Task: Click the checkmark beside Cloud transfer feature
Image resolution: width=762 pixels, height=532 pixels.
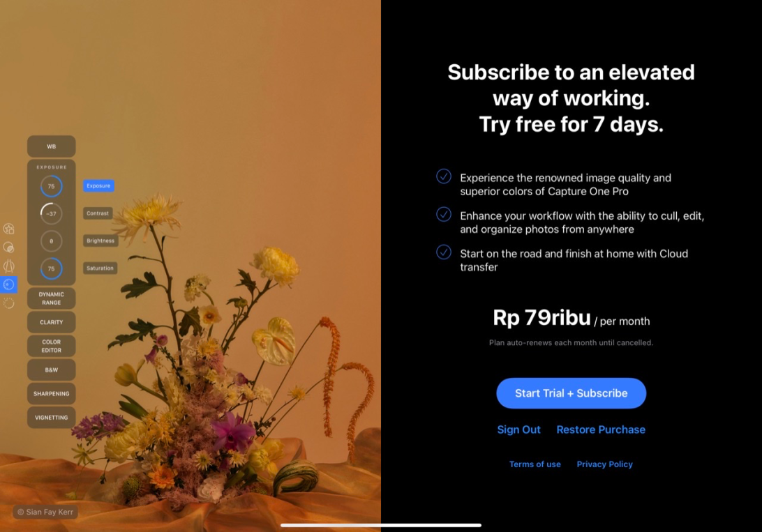Action: [x=444, y=252]
